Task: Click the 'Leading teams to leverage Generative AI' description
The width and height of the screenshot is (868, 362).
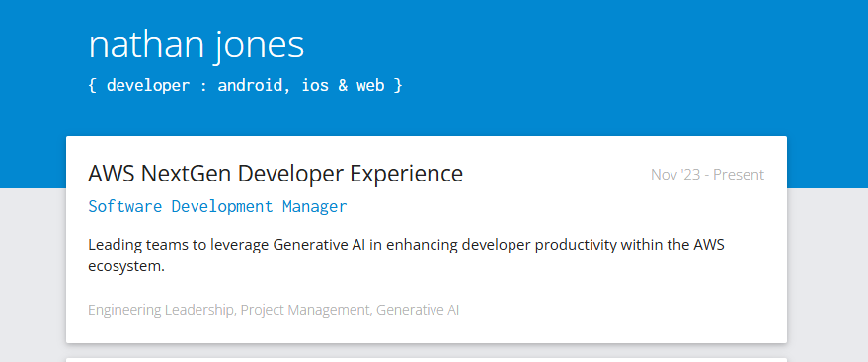Action: (x=406, y=255)
